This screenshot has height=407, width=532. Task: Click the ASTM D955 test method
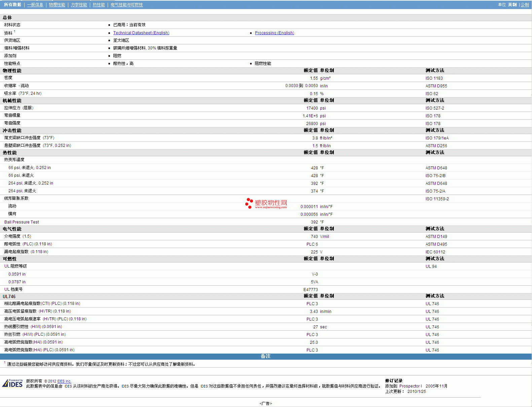436,86
